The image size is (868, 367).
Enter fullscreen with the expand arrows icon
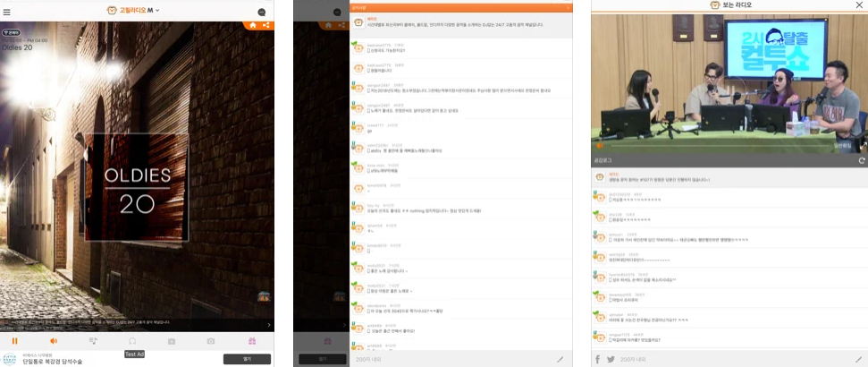point(863,146)
